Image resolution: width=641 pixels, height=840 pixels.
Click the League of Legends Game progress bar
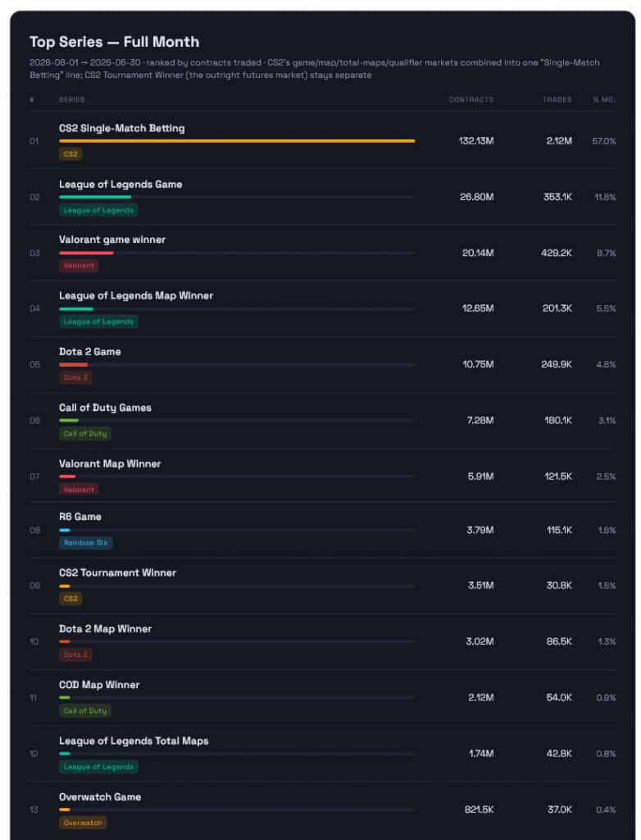pos(237,197)
